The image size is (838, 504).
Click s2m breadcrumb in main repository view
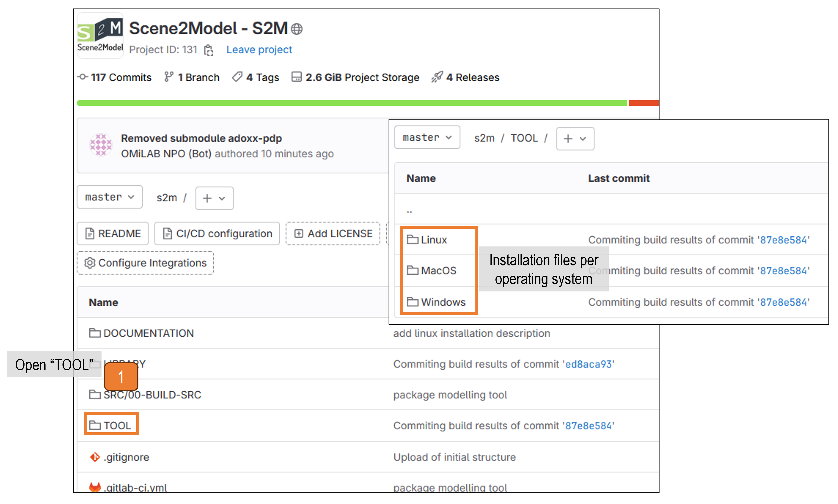click(166, 198)
